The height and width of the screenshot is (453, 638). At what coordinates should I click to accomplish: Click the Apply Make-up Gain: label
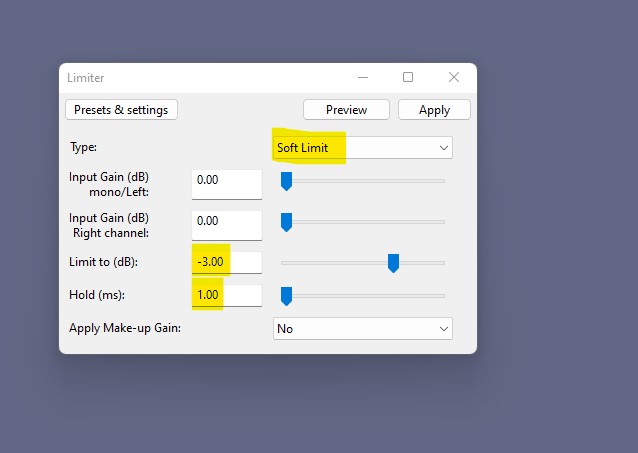(x=125, y=328)
